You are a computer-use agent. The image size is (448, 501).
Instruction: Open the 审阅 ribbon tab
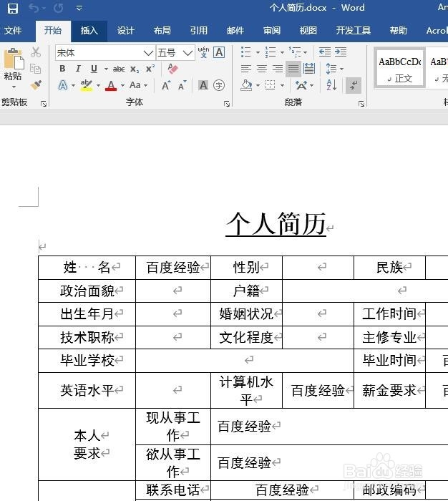(x=272, y=31)
